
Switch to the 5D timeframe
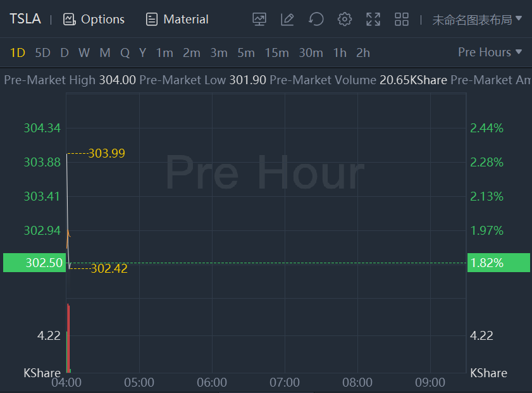42,53
